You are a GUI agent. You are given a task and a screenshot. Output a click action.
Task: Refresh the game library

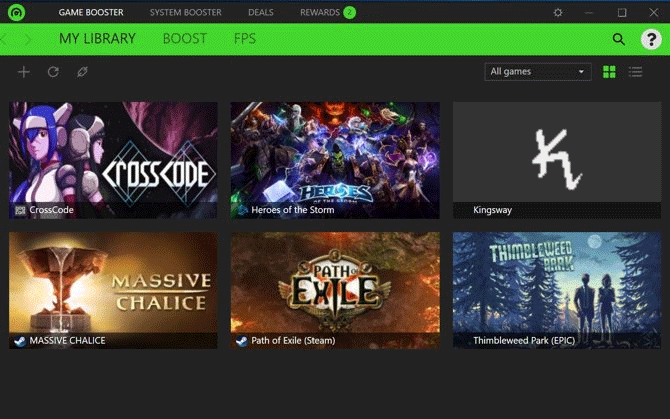pos(53,72)
